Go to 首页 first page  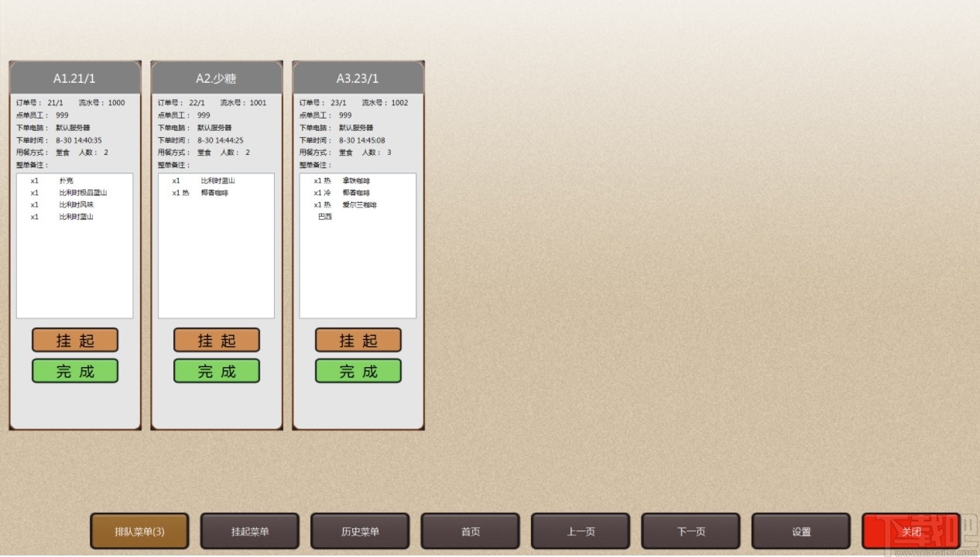471,531
